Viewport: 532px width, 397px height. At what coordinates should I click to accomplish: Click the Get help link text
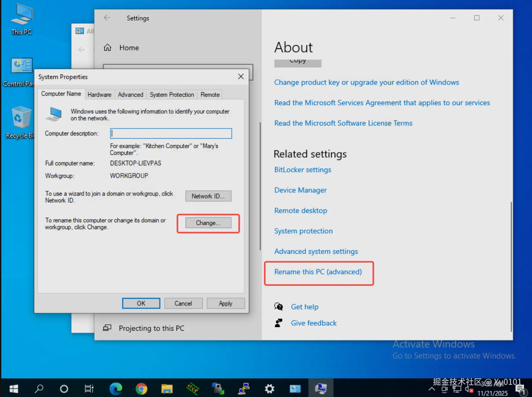(305, 307)
